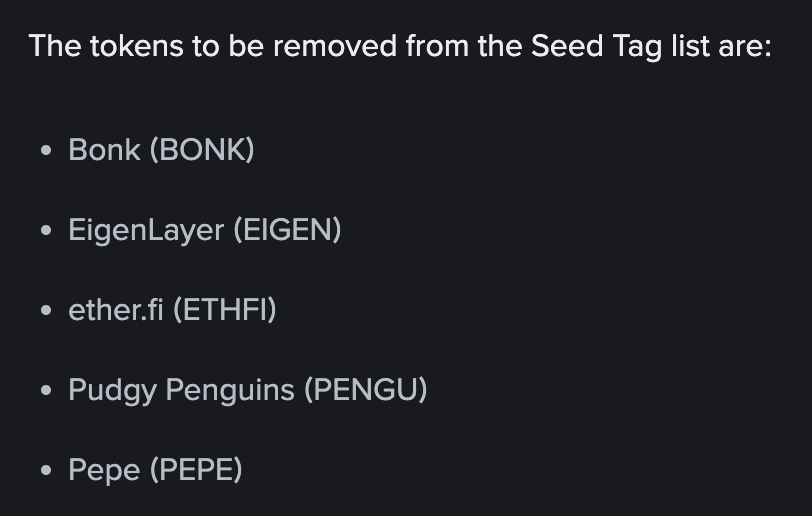The height and width of the screenshot is (516, 812).
Task: Click the words list are: in heading
Action: coord(721,46)
